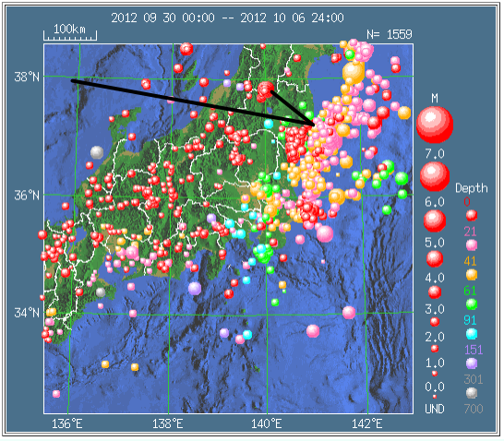Click the gray deep quake marker in the Sea of Japan
The width and height of the screenshot is (504, 441).
97,152
